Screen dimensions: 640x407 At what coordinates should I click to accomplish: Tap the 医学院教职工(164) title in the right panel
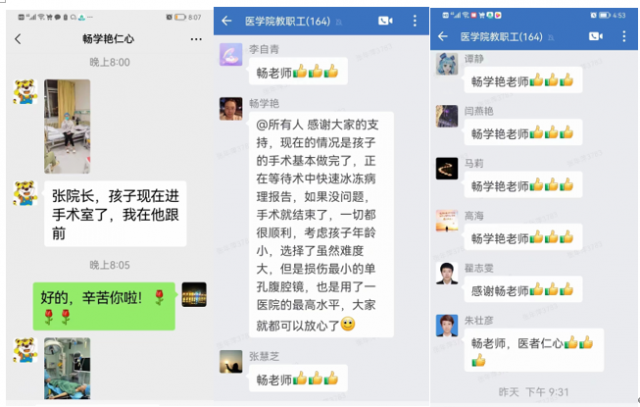pyautogui.click(x=501, y=37)
